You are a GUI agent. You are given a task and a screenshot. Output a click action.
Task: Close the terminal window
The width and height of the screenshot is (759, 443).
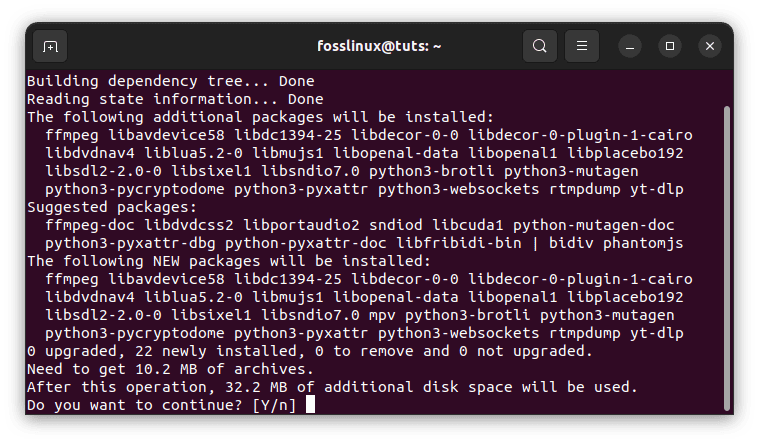pyautogui.click(x=710, y=46)
